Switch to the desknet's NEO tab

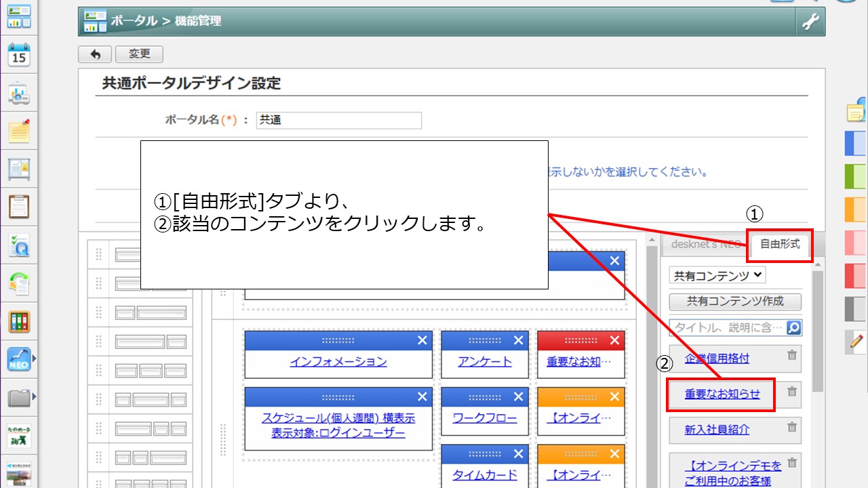[705, 244]
